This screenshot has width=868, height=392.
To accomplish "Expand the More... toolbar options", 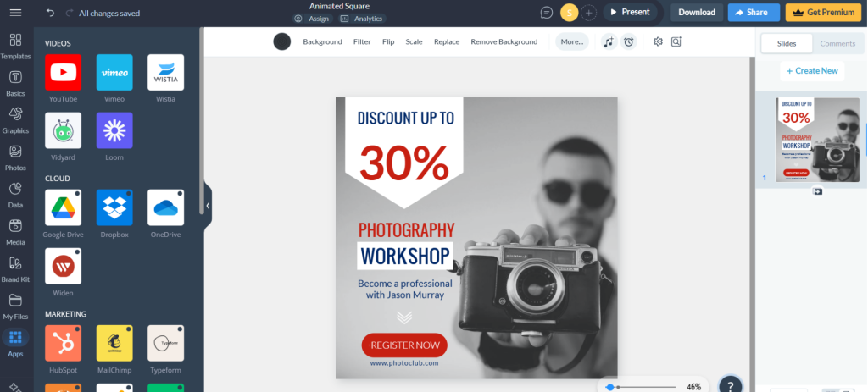I will (x=572, y=41).
